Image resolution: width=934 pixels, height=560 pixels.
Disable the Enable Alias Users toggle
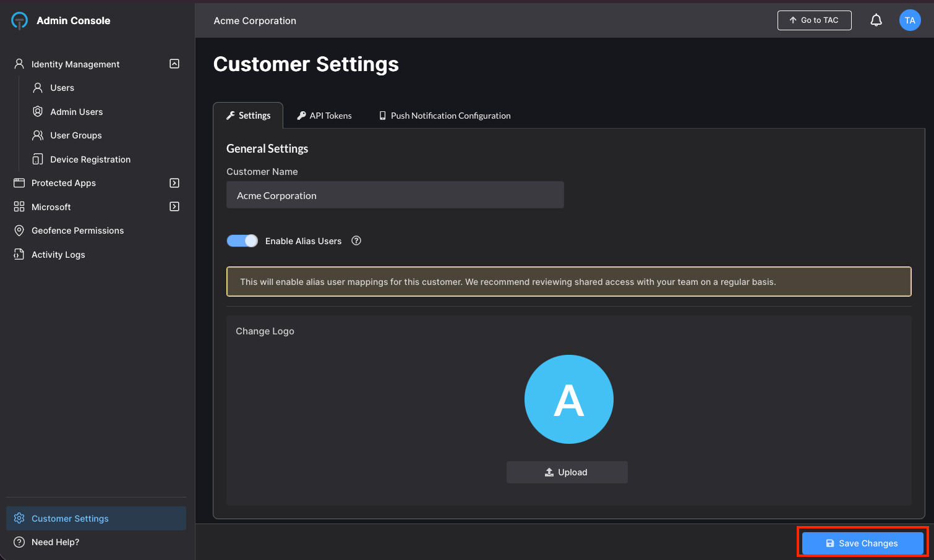pos(242,241)
